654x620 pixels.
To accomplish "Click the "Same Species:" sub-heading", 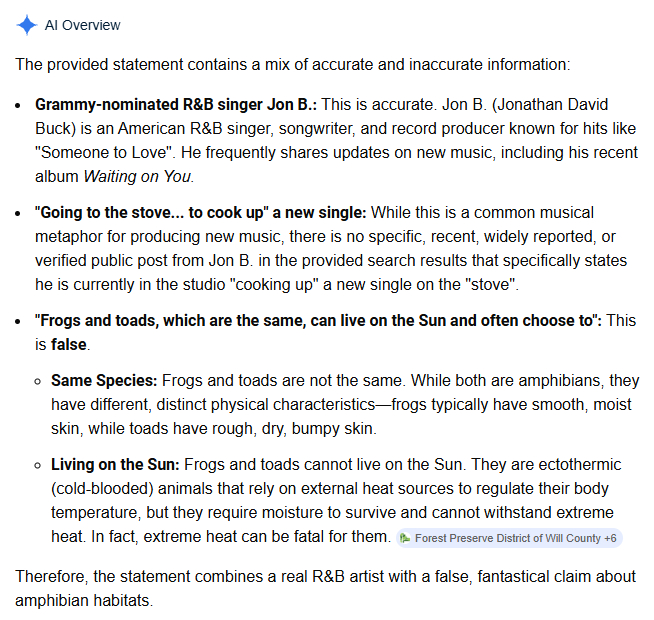I will click(104, 381).
